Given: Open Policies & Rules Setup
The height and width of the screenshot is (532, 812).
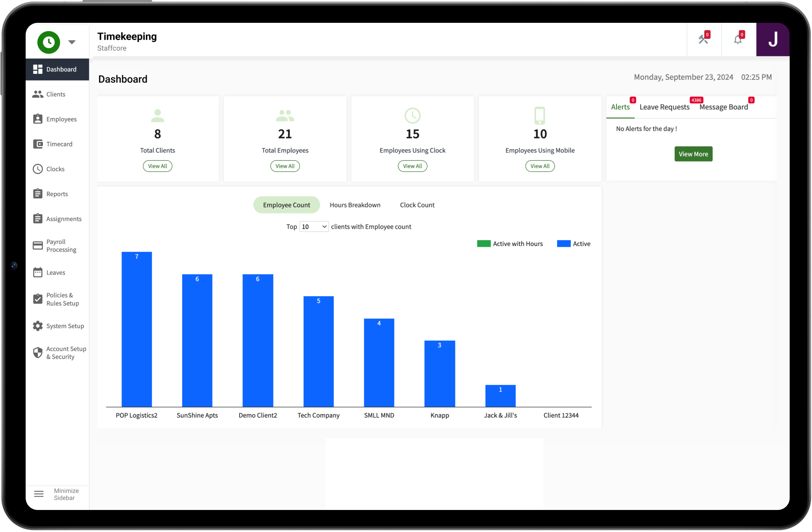Looking at the screenshot, I should (62, 299).
